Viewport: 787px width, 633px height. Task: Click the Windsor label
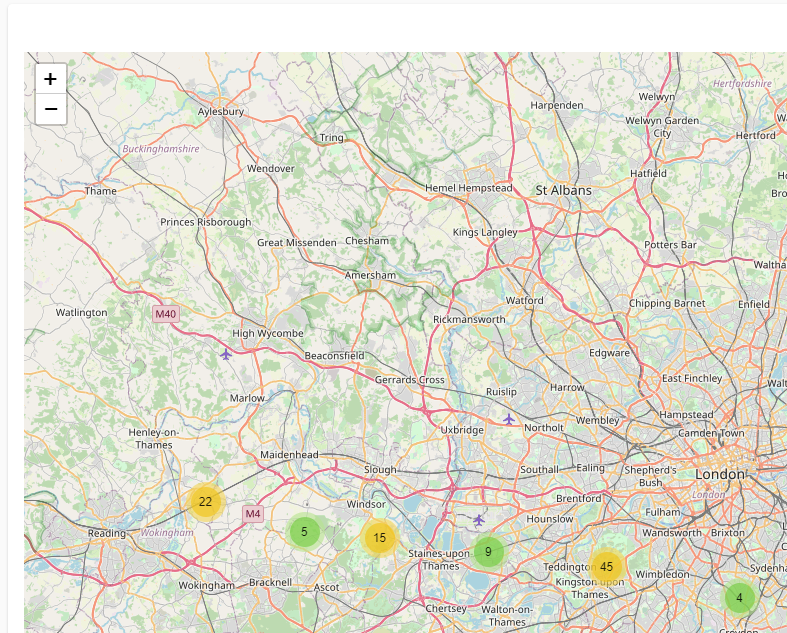pyautogui.click(x=366, y=504)
